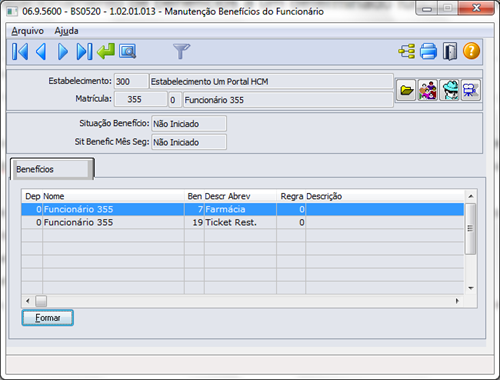The image size is (500, 380).
Task: Click the Regra column header
Action: pyautogui.click(x=291, y=196)
